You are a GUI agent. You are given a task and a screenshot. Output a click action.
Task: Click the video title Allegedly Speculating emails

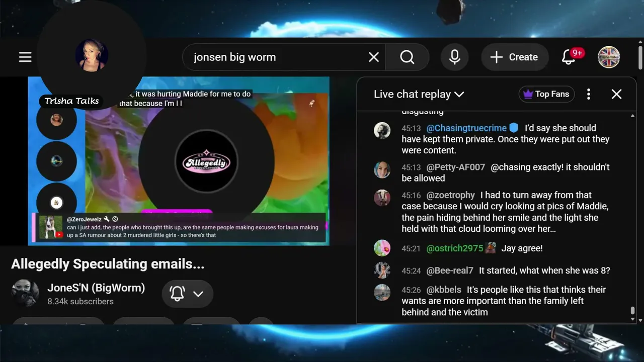point(108,264)
